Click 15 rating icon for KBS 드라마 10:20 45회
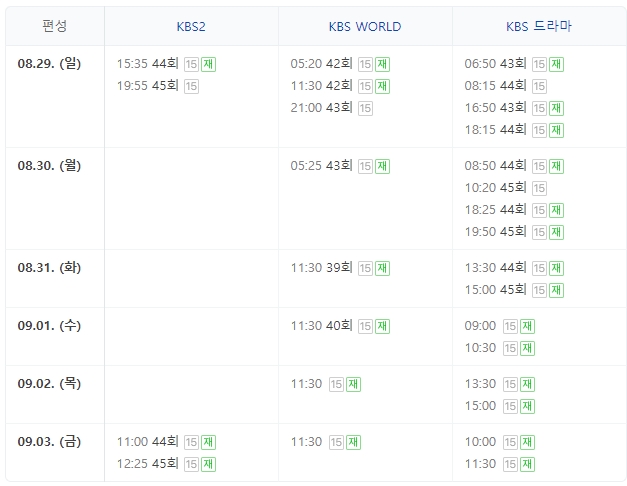Viewport: 627px width, 486px height. [x=539, y=188]
